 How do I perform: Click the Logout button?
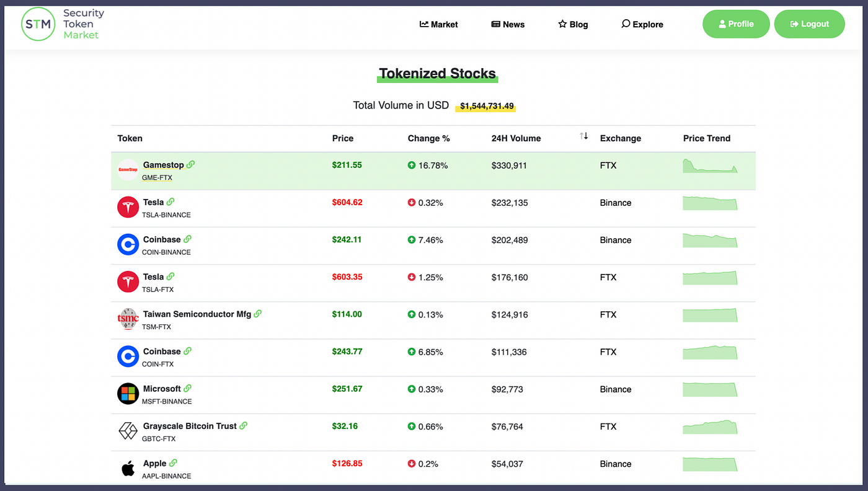click(x=810, y=24)
